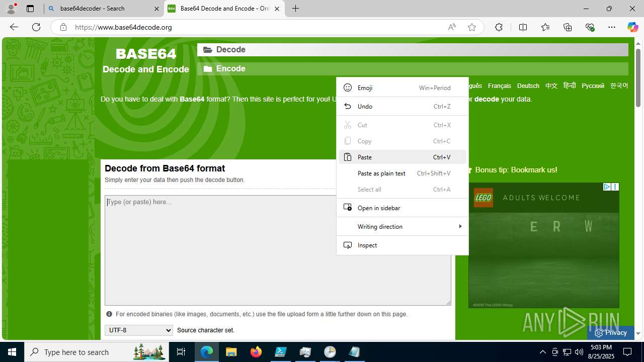
Task: Open the tab actions menu icon
Action: pyautogui.click(x=30, y=9)
